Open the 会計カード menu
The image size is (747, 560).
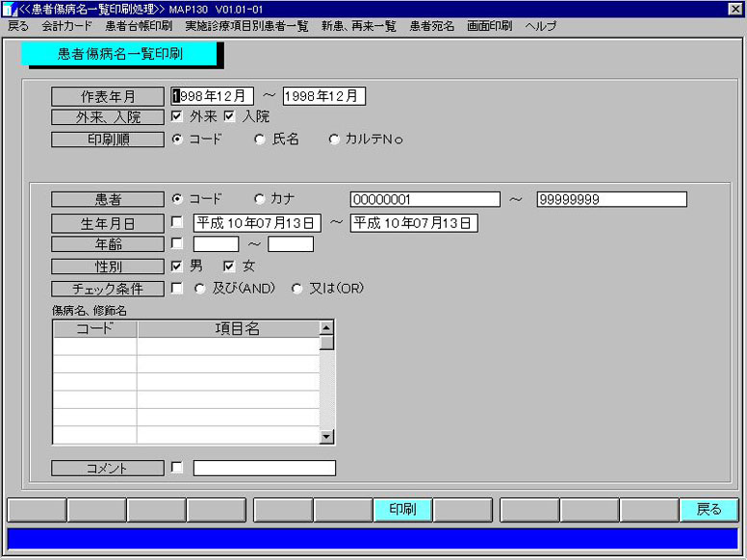(x=66, y=26)
